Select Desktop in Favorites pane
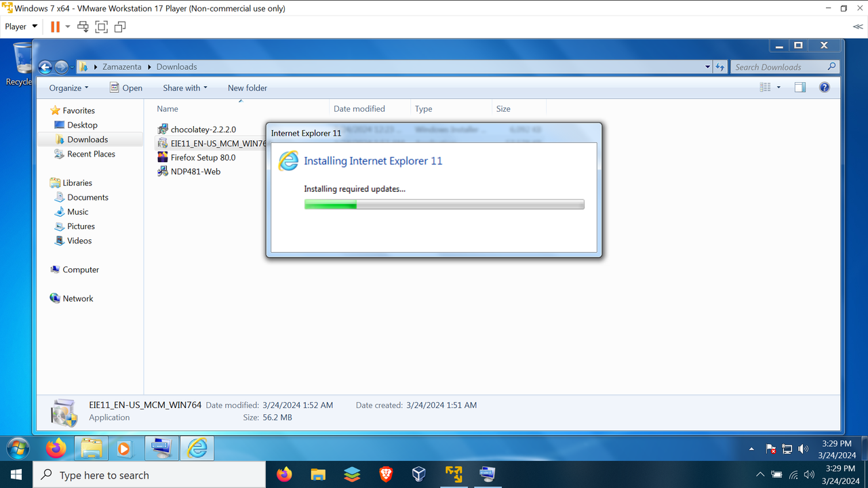 [82, 125]
